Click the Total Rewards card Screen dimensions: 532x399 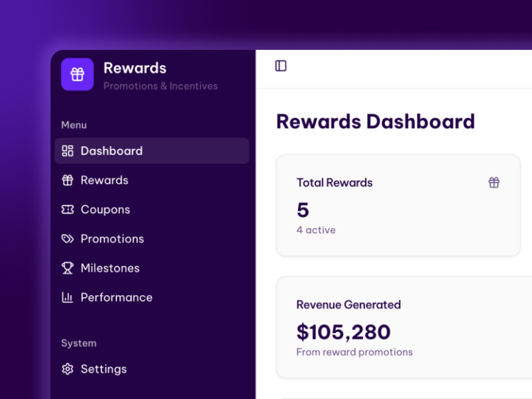coord(398,205)
